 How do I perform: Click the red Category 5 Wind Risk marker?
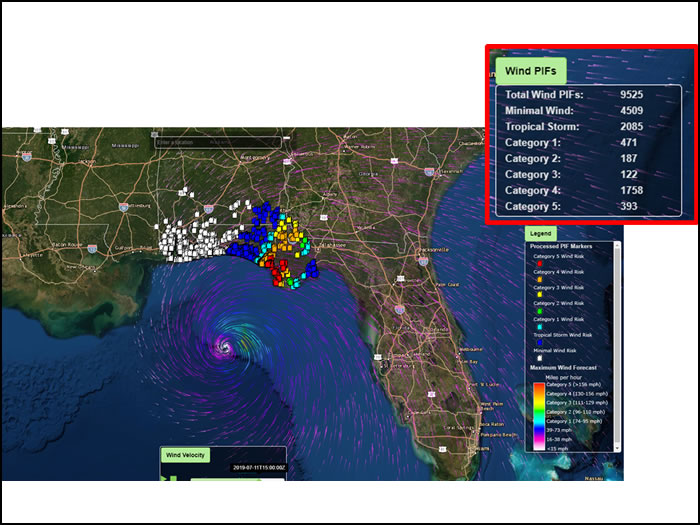coord(540,263)
